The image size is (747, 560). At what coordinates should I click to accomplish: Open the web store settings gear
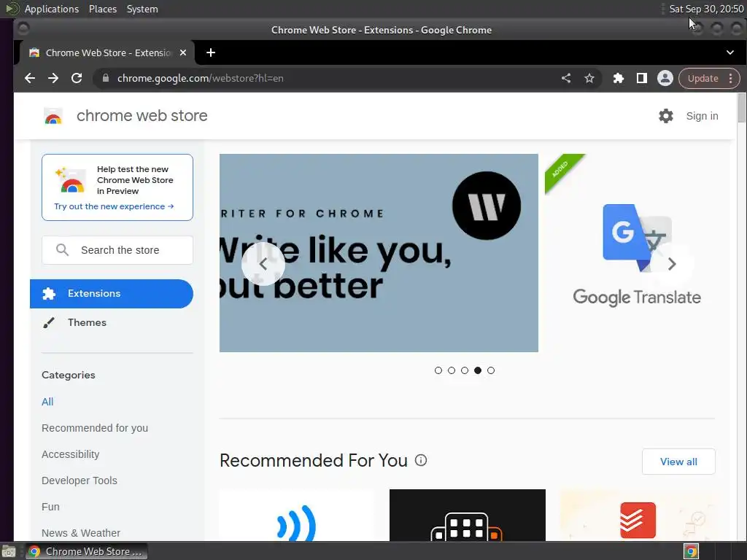pyautogui.click(x=665, y=116)
